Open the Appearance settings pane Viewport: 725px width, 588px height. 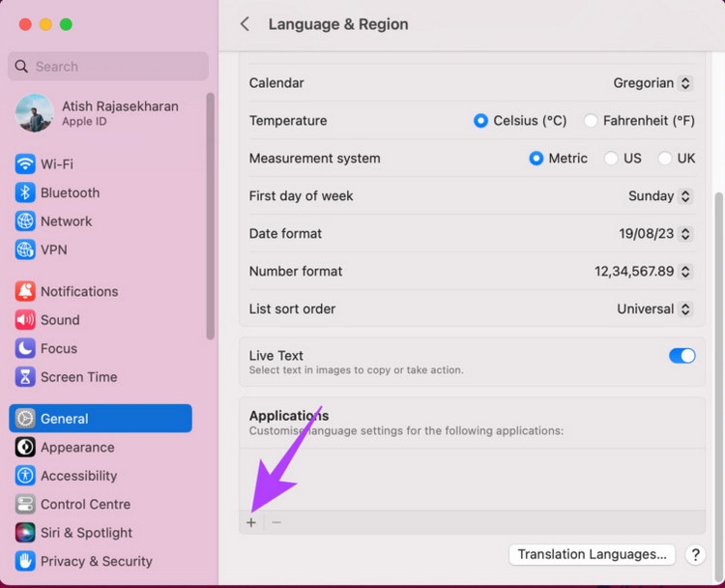coord(77,448)
